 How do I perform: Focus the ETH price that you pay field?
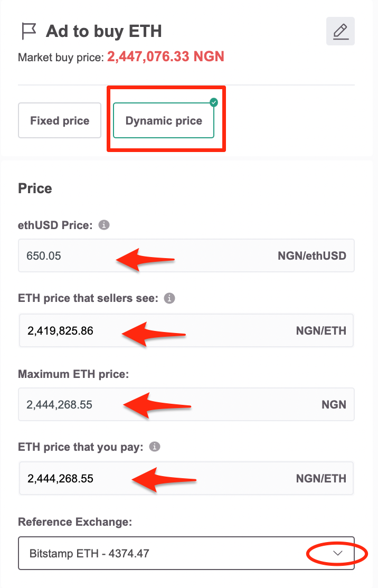point(186,478)
